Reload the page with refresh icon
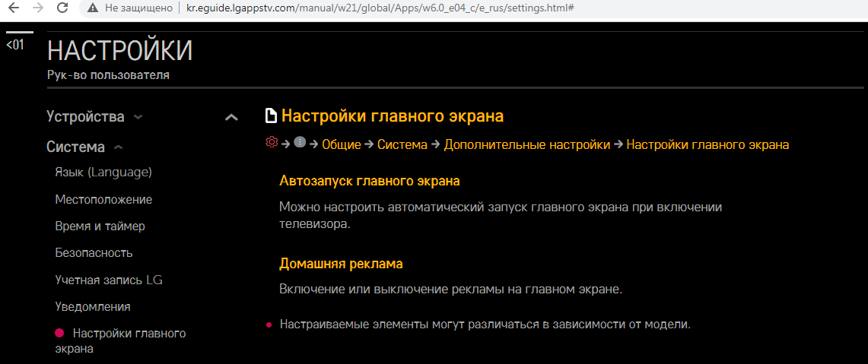The width and height of the screenshot is (868, 364). [62, 8]
